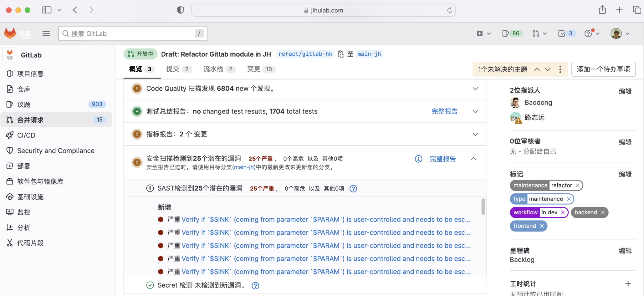Click the vulnerability list scrollbar
Viewport: 644px width, 296px height.
[483, 207]
